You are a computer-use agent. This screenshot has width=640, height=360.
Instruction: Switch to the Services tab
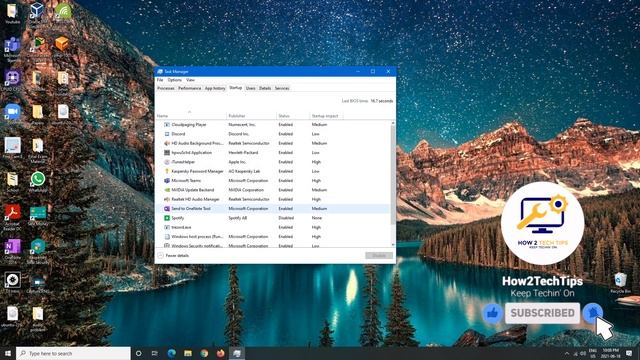[282, 88]
